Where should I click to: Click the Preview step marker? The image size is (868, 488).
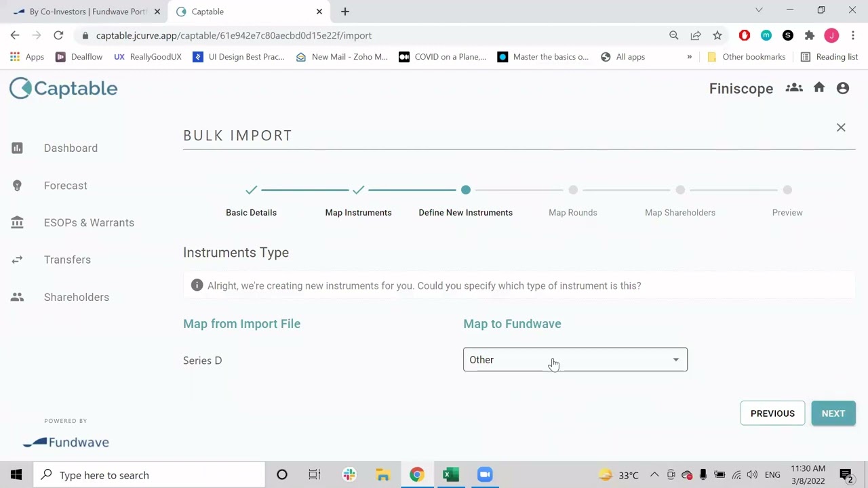tap(787, 190)
